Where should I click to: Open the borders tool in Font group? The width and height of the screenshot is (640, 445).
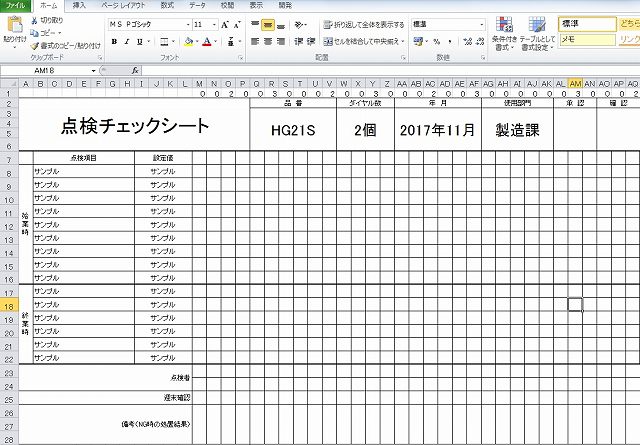click(165, 42)
